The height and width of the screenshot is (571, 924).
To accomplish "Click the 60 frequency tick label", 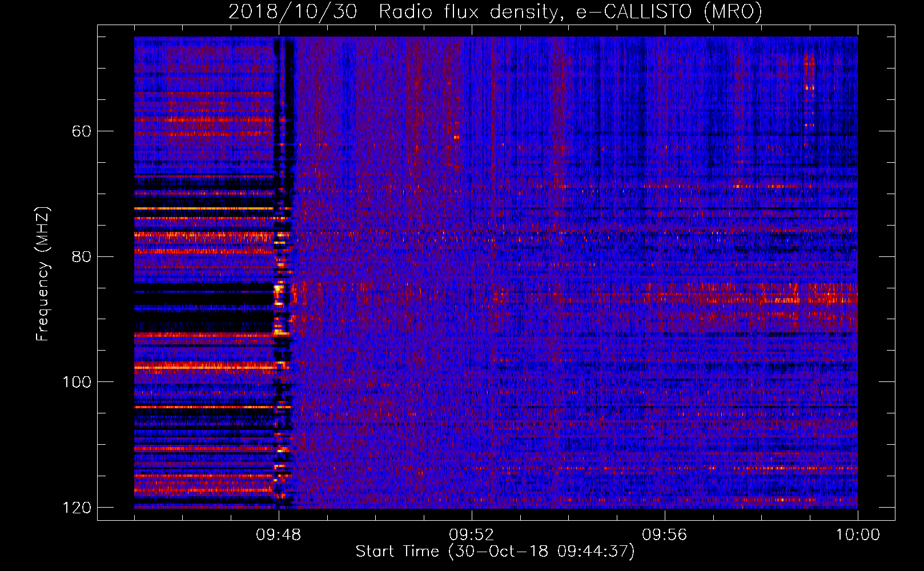I will (82, 131).
